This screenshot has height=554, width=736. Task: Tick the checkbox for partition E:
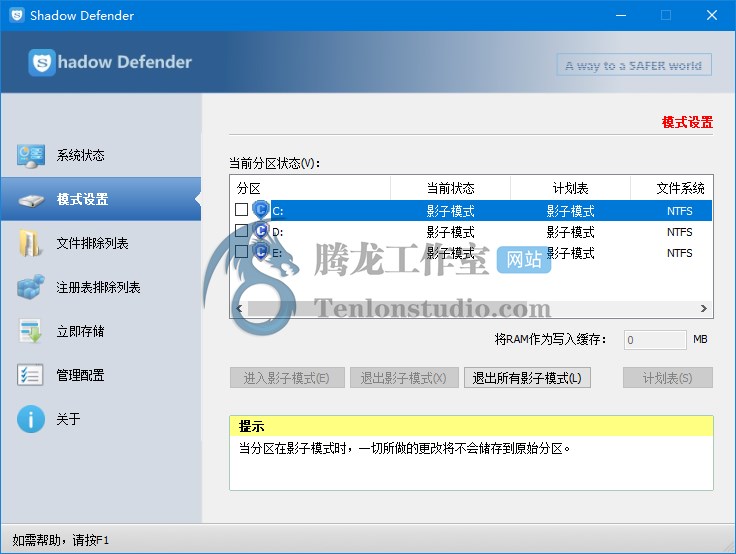(241, 252)
